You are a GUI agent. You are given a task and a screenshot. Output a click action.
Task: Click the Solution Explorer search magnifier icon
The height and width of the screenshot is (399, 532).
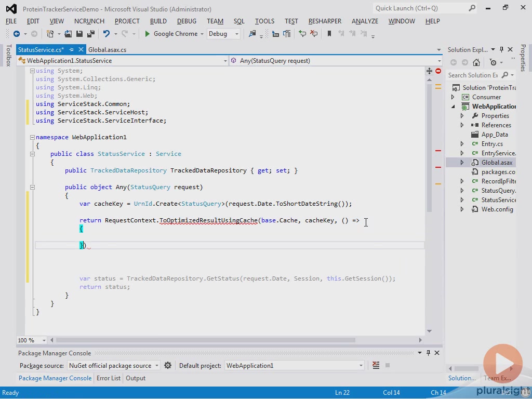coord(505,75)
